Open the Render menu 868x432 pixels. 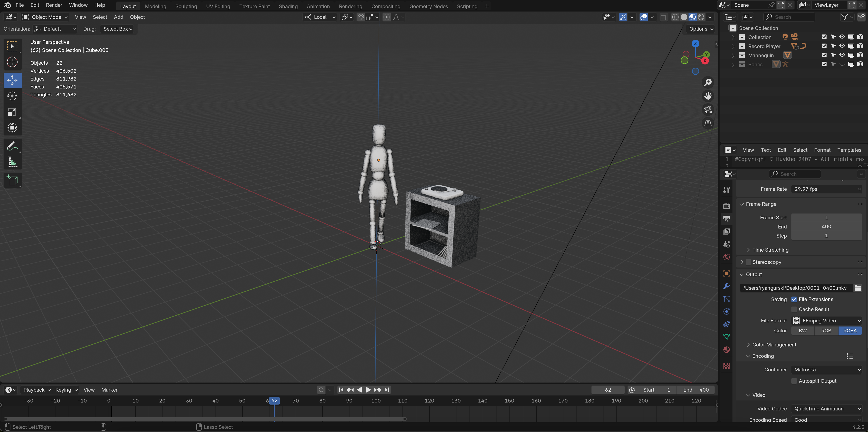[54, 5]
